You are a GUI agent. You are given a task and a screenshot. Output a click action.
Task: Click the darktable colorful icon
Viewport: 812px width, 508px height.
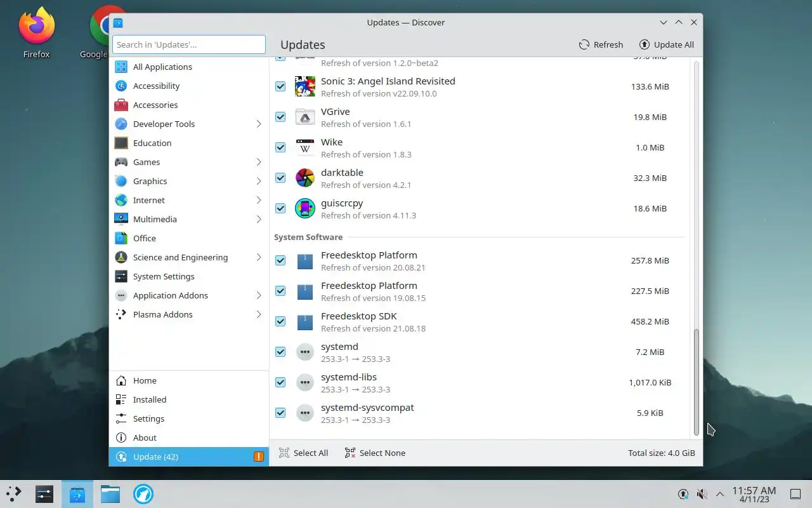[305, 178]
